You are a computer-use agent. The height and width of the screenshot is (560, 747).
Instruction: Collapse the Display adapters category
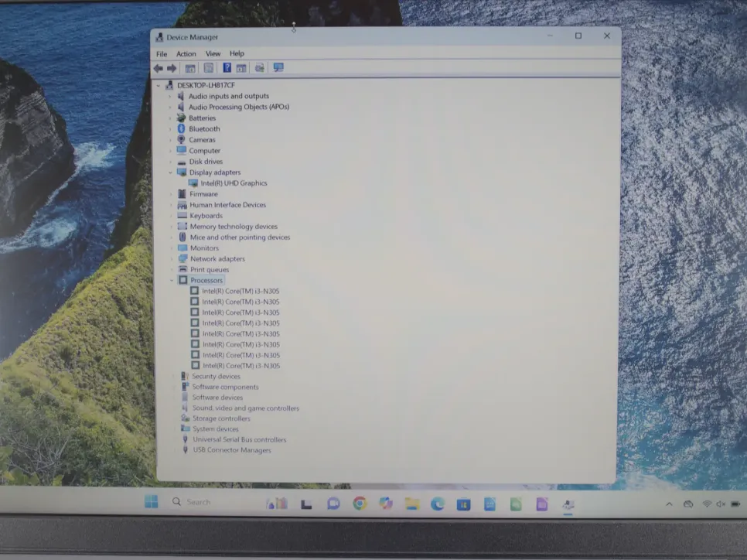coord(170,172)
